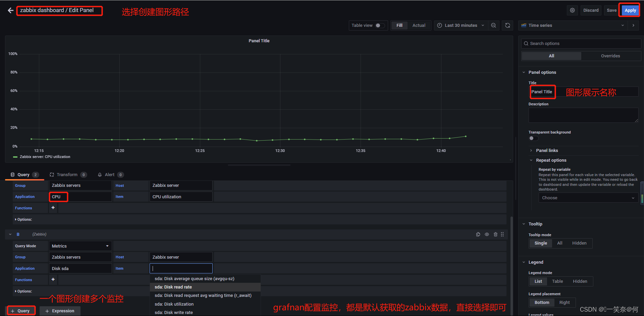
Task: Add a function to the CPU query
Action: (53, 208)
